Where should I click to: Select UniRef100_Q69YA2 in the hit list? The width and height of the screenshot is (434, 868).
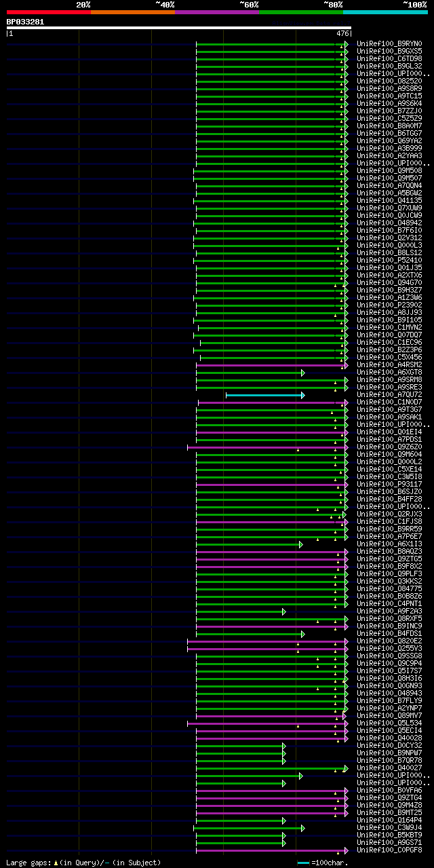point(389,141)
